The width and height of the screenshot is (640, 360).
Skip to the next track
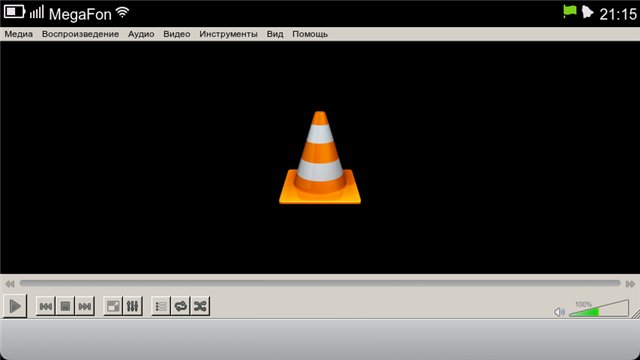(85, 306)
